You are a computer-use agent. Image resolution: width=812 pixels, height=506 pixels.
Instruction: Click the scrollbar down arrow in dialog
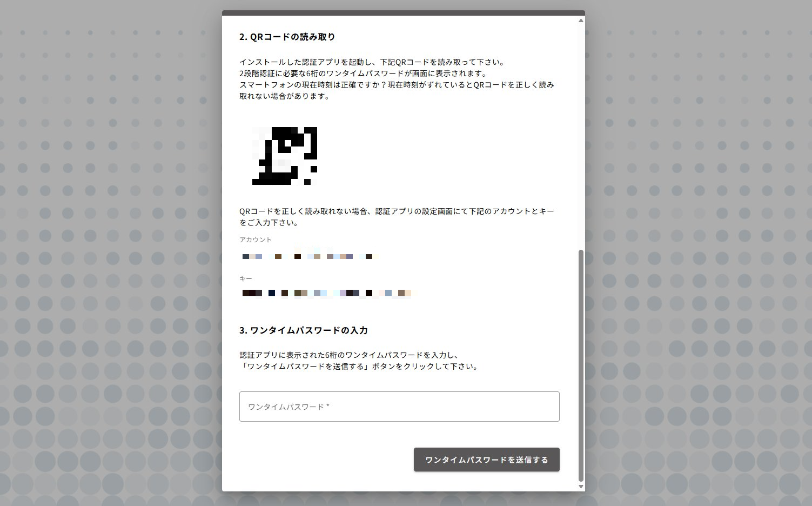(581, 487)
